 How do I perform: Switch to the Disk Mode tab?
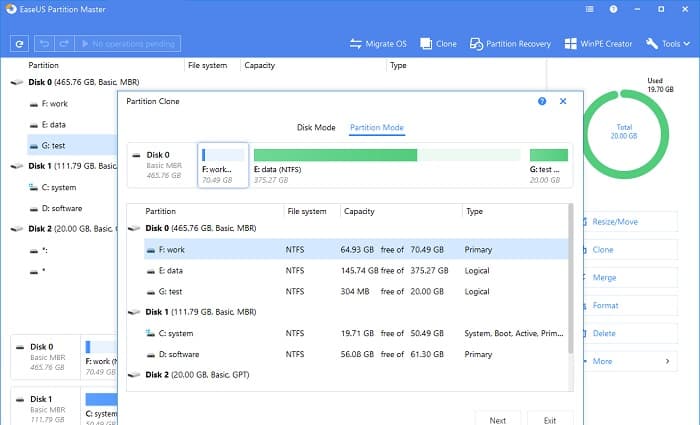[x=315, y=128]
